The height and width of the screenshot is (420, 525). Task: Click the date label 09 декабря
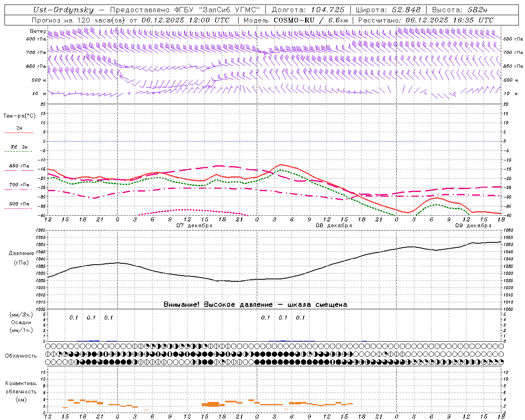coord(473,226)
